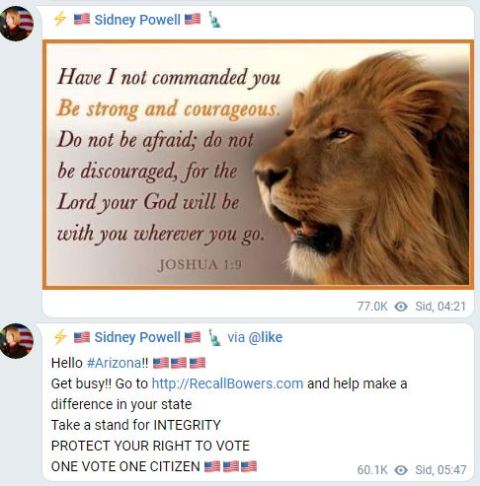Click the views eye icon beside 60.1K
Image resolution: width=480 pixels, height=486 pixels.
click(x=401, y=470)
